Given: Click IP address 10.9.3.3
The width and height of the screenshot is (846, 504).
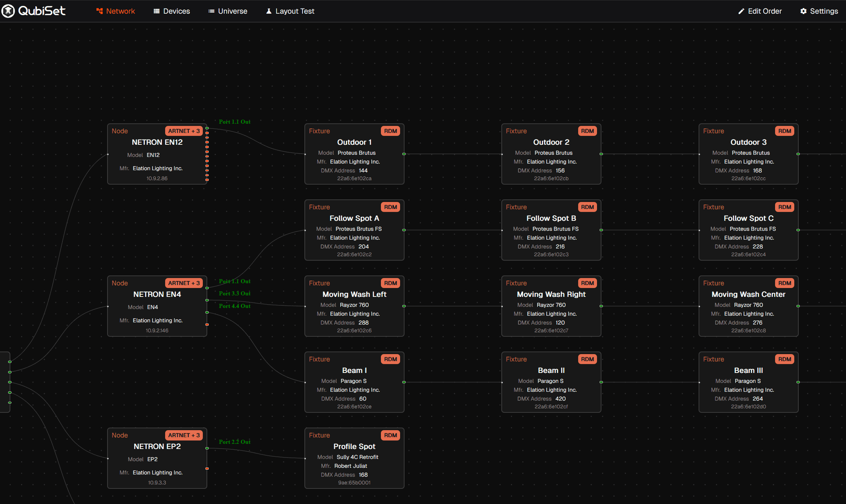Looking at the screenshot, I should [157, 483].
